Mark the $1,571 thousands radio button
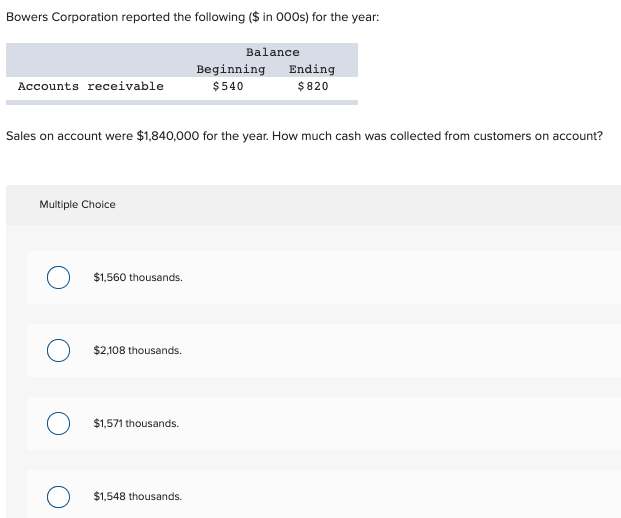 point(58,424)
